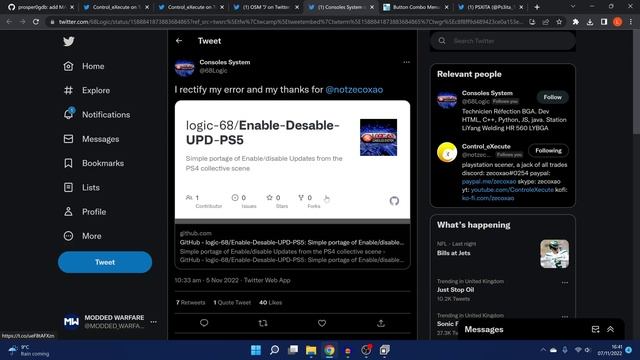View the 1 Quote Tweet
The width and height of the screenshot is (640, 360).
pos(232,303)
